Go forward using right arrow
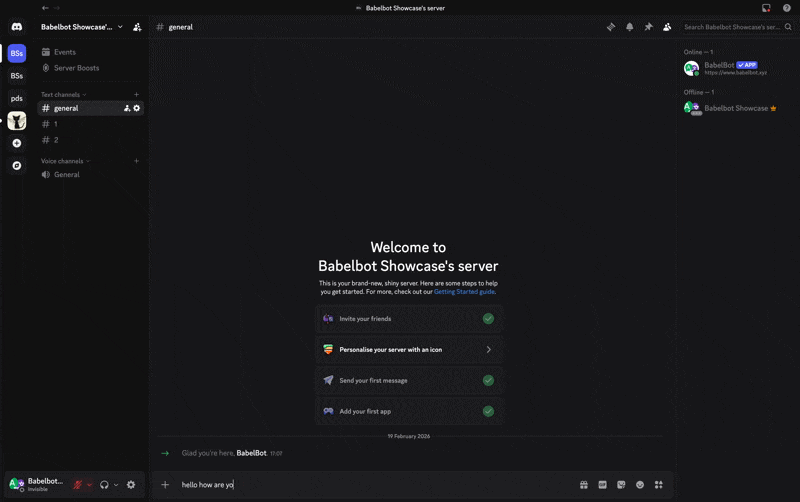The image size is (800, 502). [x=57, y=8]
